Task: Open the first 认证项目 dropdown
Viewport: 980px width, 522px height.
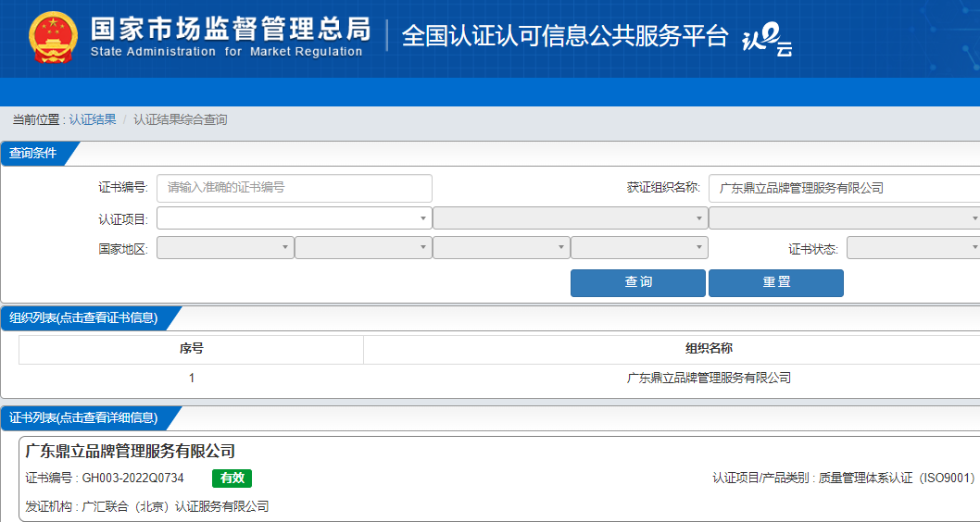Action: pos(295,218)
